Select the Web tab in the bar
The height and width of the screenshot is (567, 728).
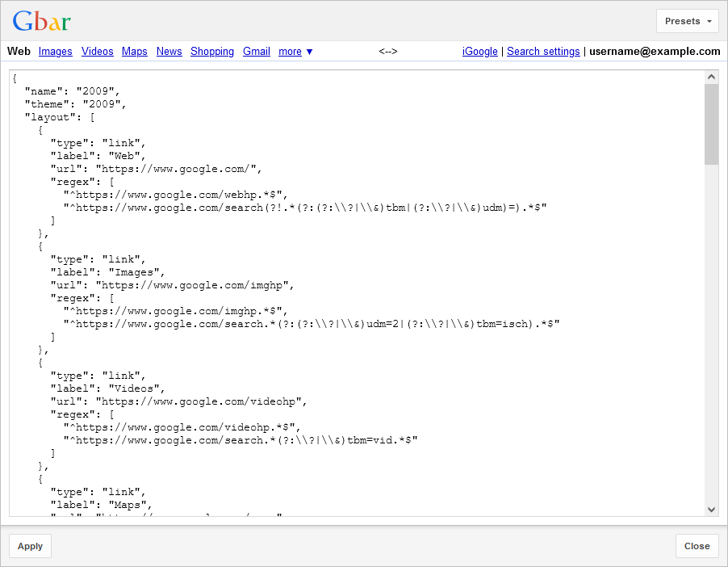pyautogui.click(x=19, y=51)
